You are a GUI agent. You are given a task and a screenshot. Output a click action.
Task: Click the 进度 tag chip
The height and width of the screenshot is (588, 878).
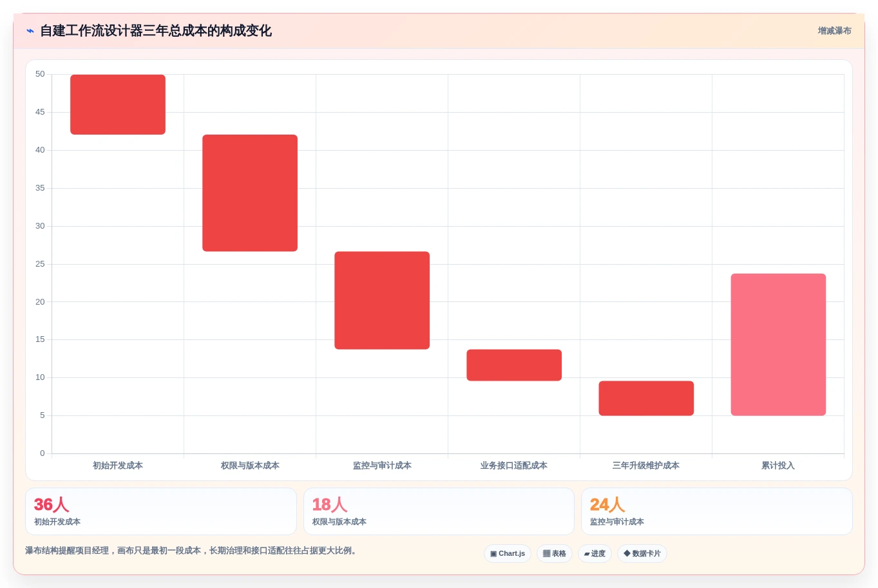click(595, 554)
